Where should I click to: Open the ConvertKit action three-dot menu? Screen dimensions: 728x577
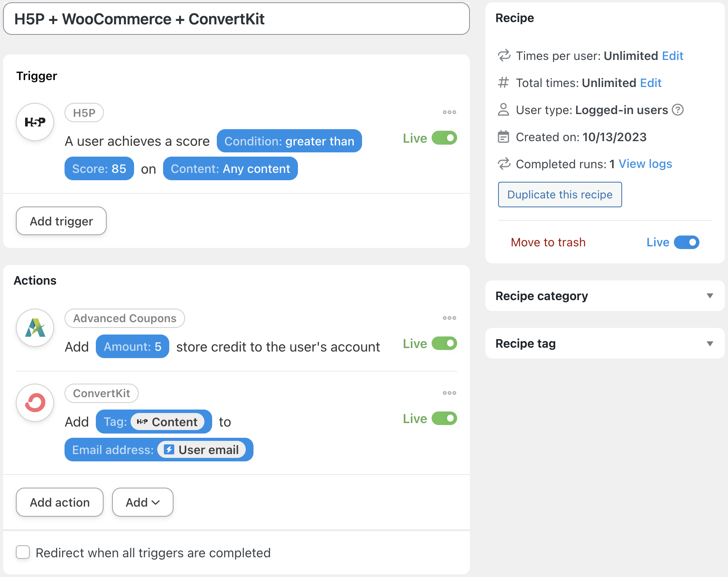(x=449, y=393)
